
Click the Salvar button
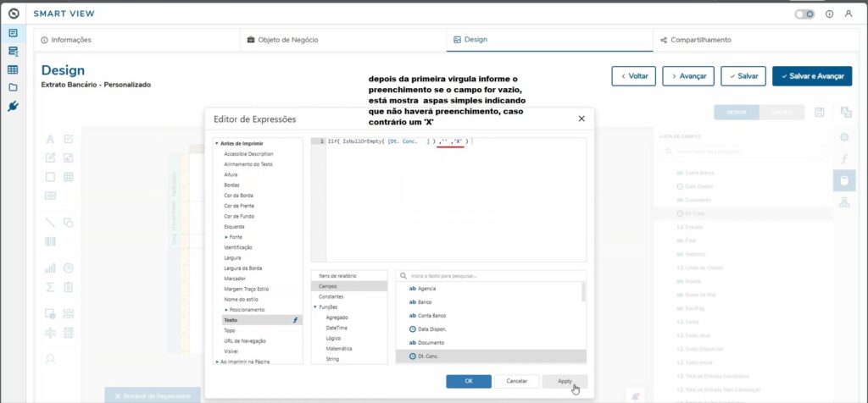[x=743, y=76]
